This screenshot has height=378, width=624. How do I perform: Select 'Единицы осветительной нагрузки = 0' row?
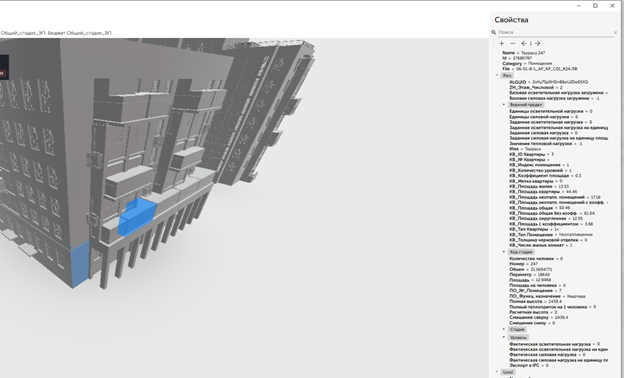551,111
